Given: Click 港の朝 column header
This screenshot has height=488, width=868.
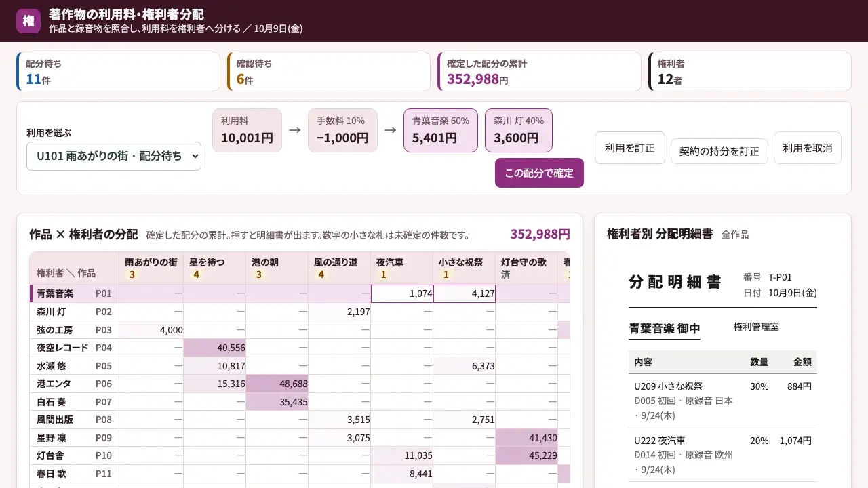Looking at the screenshot, I should [277, 268].
